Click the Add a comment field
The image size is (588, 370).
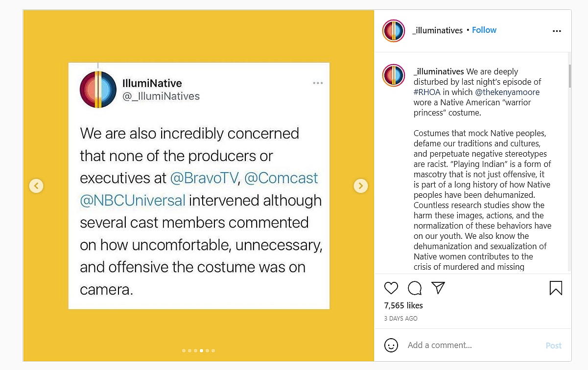(470, 345)
